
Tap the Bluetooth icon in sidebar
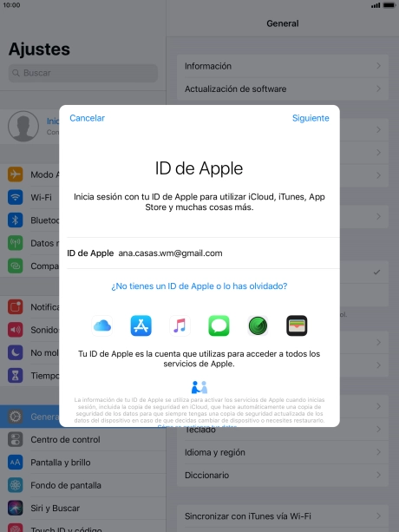click(x=16, y=220)
